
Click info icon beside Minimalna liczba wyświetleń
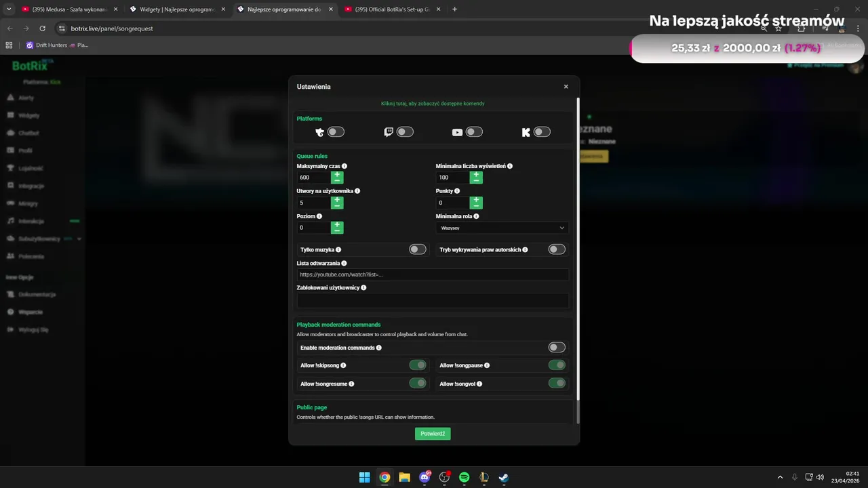tap(510, 166)
